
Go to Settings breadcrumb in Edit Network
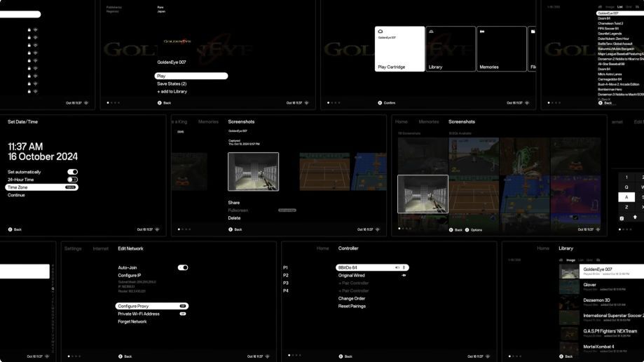pos(73,249)
